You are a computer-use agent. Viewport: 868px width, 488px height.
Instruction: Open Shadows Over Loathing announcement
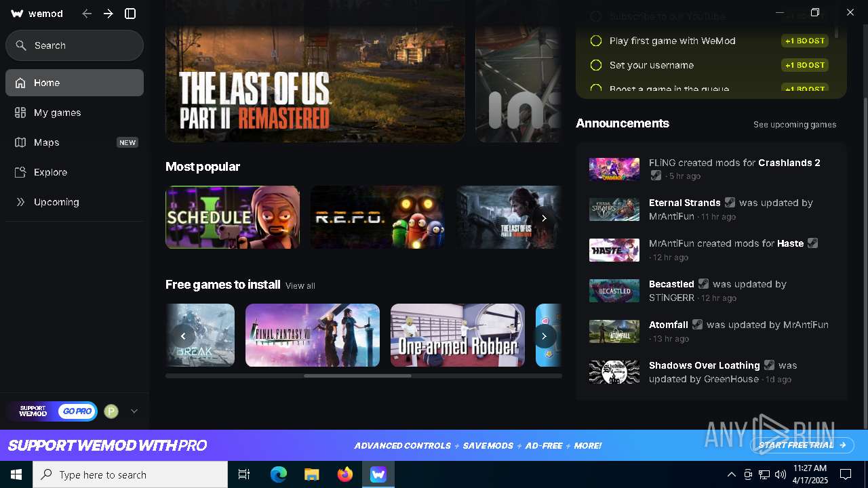[711, 372]
